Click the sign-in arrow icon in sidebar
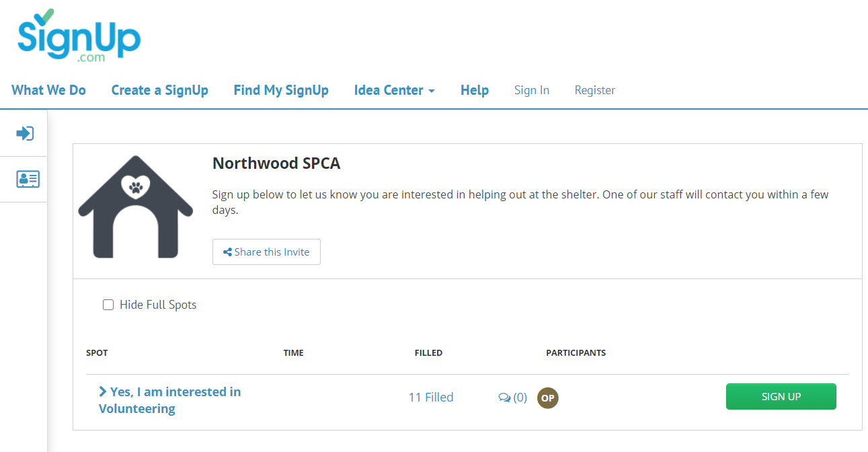 coord(25,133)
